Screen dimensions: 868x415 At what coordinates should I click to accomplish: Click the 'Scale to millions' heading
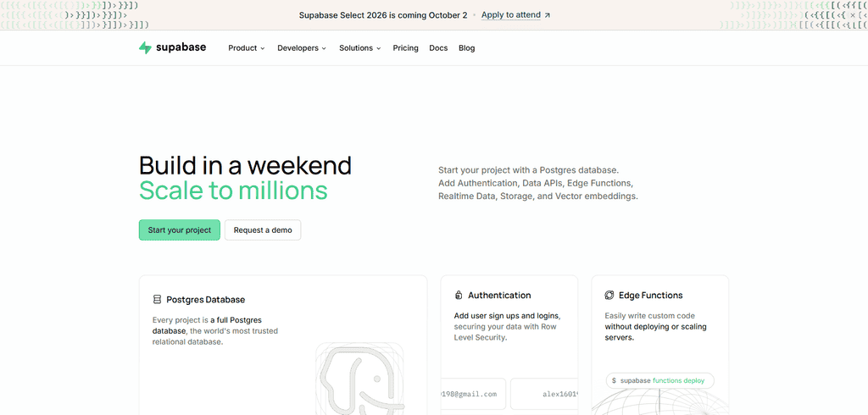(x=233, y=191)
